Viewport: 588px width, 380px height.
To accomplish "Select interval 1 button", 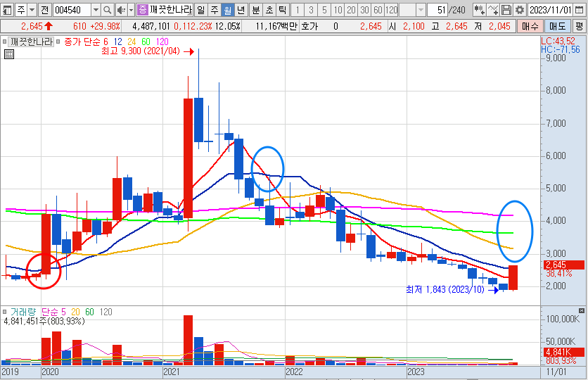I will click(298, 10).
